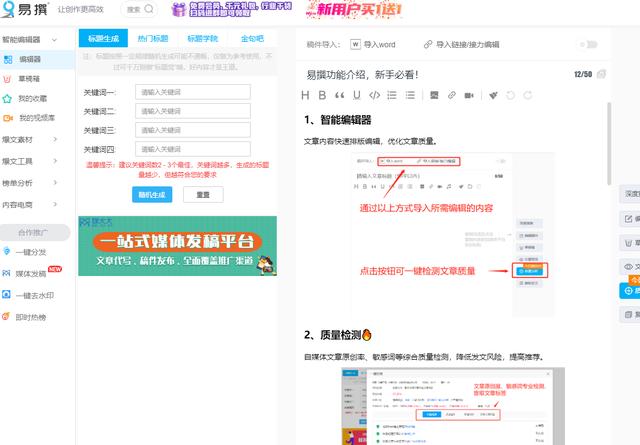640x445 pixels.
Task: Focus the 关键词二 input field
Action: pos(193,111)
